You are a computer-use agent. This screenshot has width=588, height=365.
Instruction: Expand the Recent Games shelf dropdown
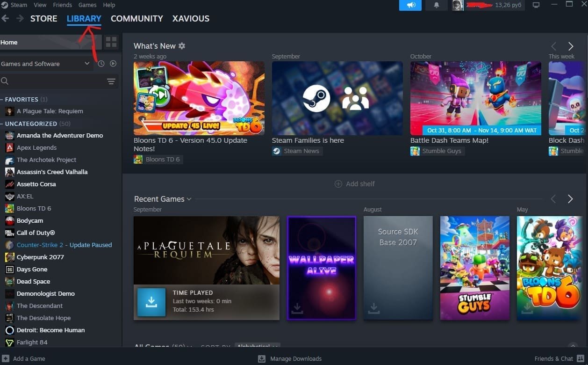[x=189, y=199]
